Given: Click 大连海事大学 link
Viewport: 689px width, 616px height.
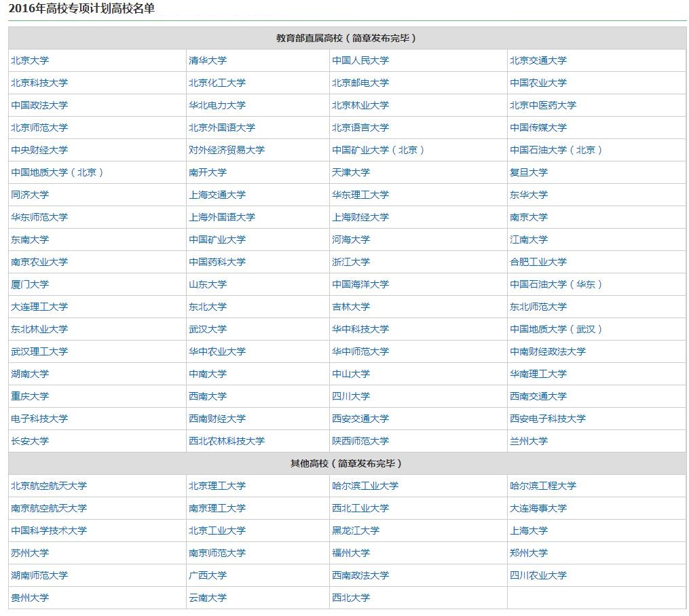Looking at the screenshot, I should [x=538, y=508].
